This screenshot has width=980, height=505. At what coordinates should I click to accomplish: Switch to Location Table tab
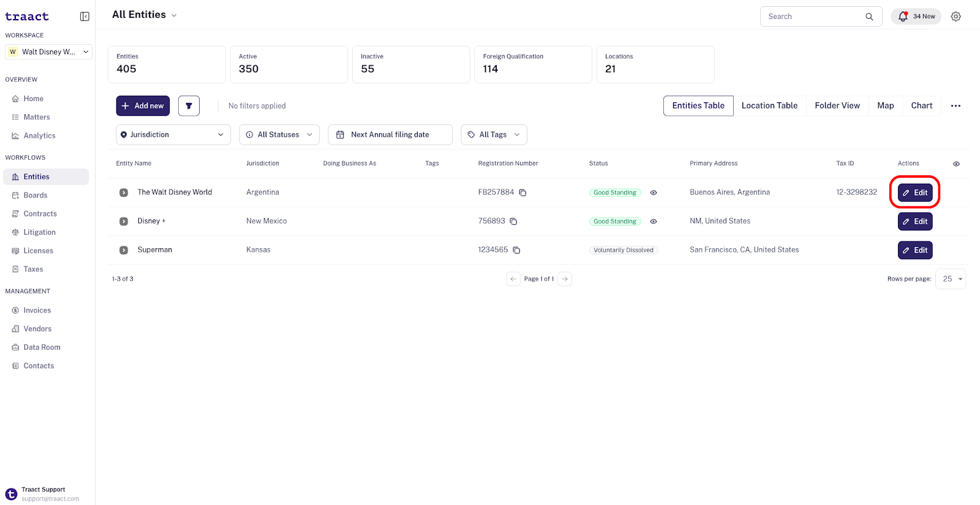(x=769, y=106)
